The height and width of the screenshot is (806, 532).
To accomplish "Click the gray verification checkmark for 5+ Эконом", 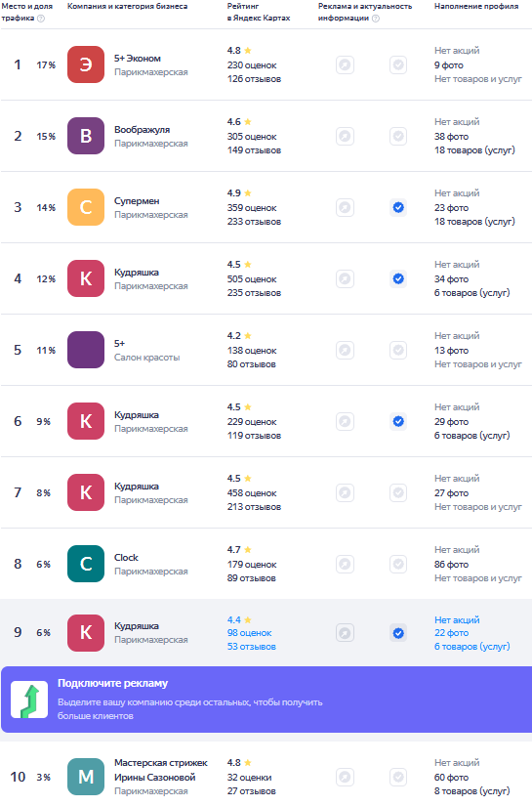I will (x=398, y=64).
